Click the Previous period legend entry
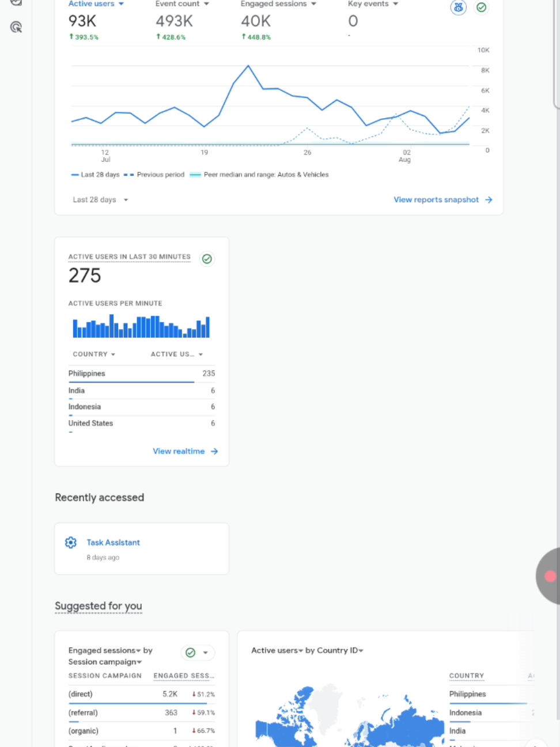Viewport: 560px width, 747px height. pyautogui.click(x=154, y=175)
